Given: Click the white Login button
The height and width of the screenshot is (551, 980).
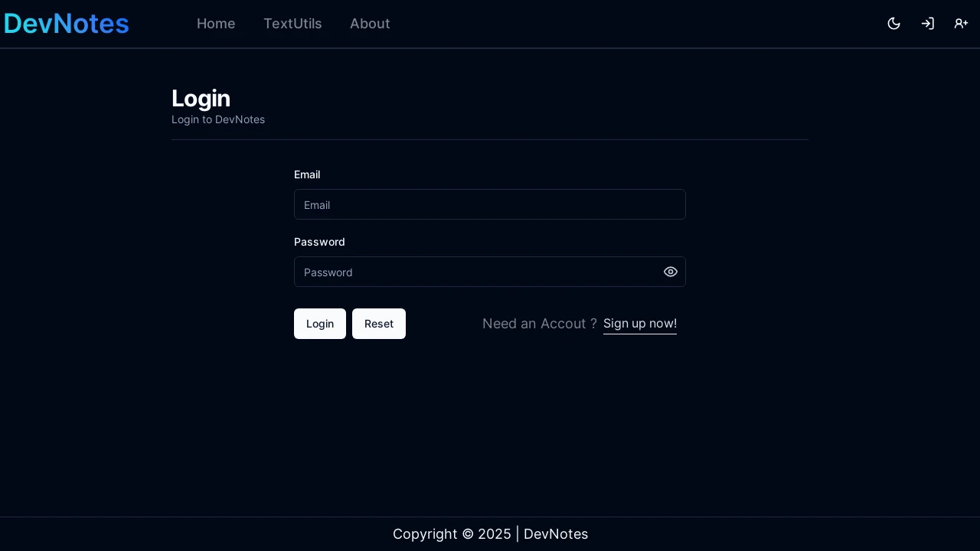Looking at the screenshot, I should (x=320, y=324).
